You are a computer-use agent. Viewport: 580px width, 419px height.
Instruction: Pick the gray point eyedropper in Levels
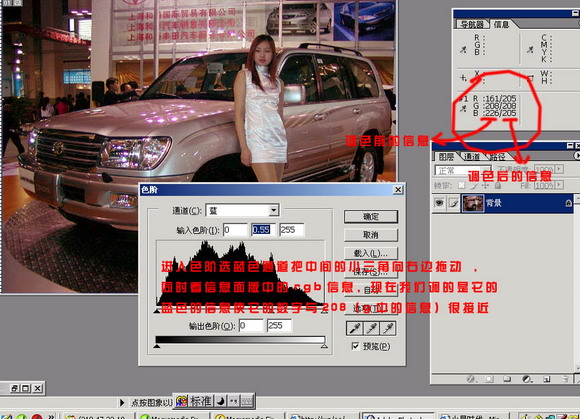click(x=371, y=328)
